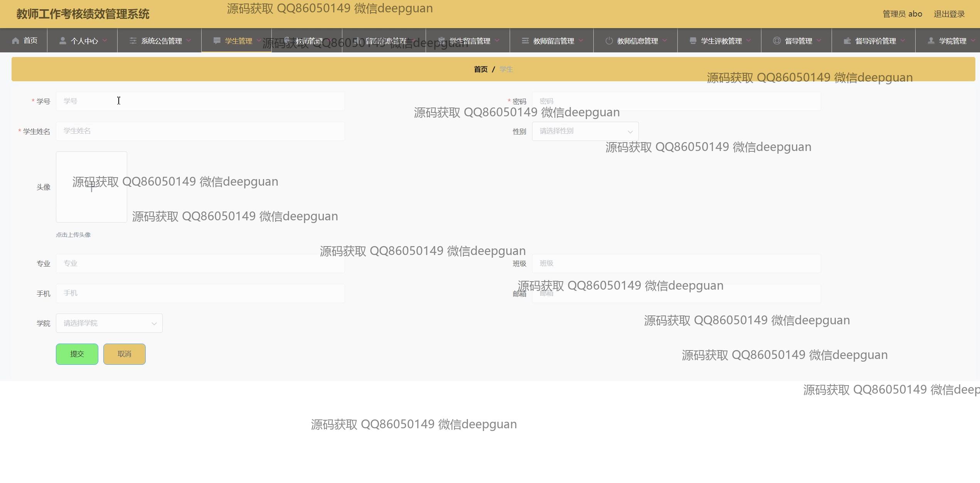Click the 教师信息管理 power icon
The width and height of the screenshot is (980, 483).
(609, 40)
